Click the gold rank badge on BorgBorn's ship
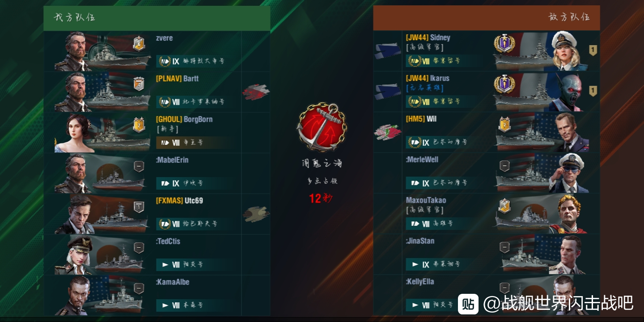 click(x=139, y=125)
